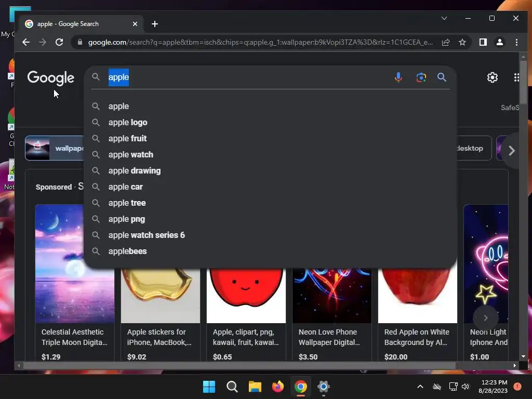Open clock showing 12:23 PM
This screenshot has height=399, width=532.
tap(494, 387)
